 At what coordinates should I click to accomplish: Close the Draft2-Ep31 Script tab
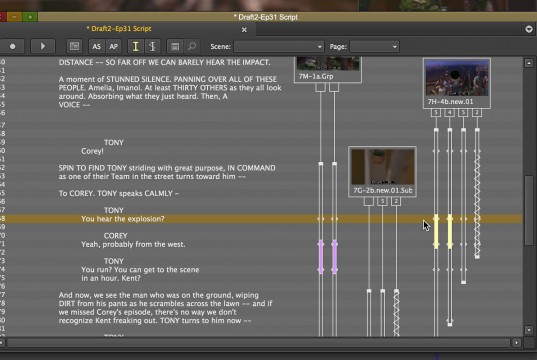[x=244, y=30]
